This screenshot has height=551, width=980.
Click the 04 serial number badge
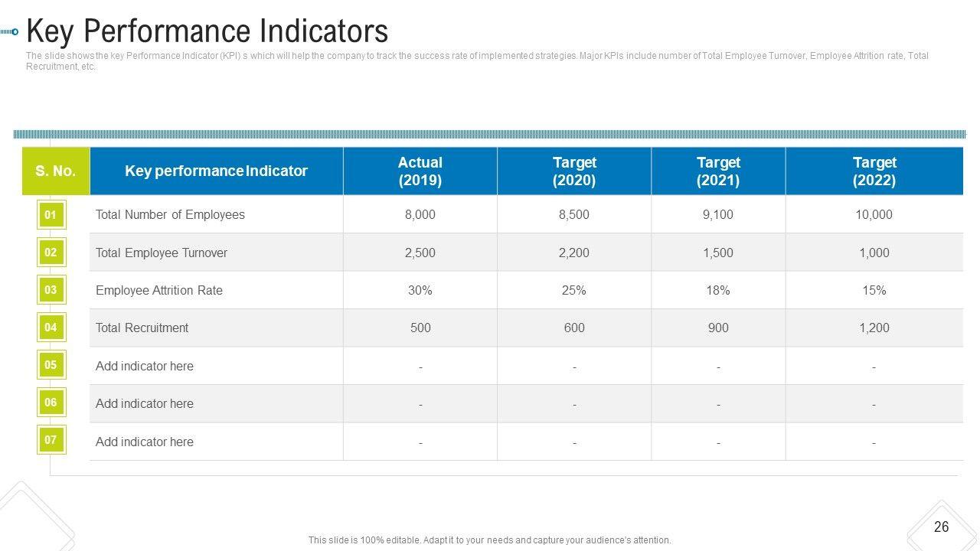click(x=51, y=328)
